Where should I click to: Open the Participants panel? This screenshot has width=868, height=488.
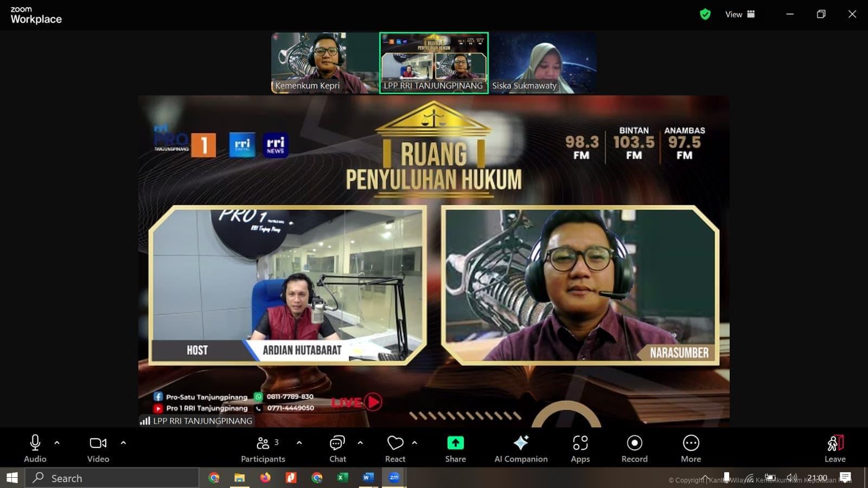(263, 449)
